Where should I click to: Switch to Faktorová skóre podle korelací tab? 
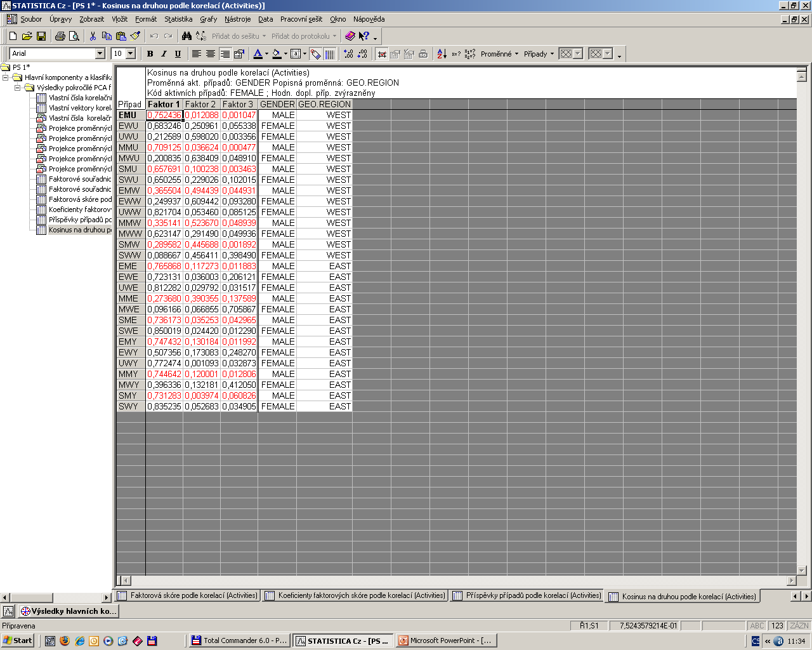tap(187, 595)
